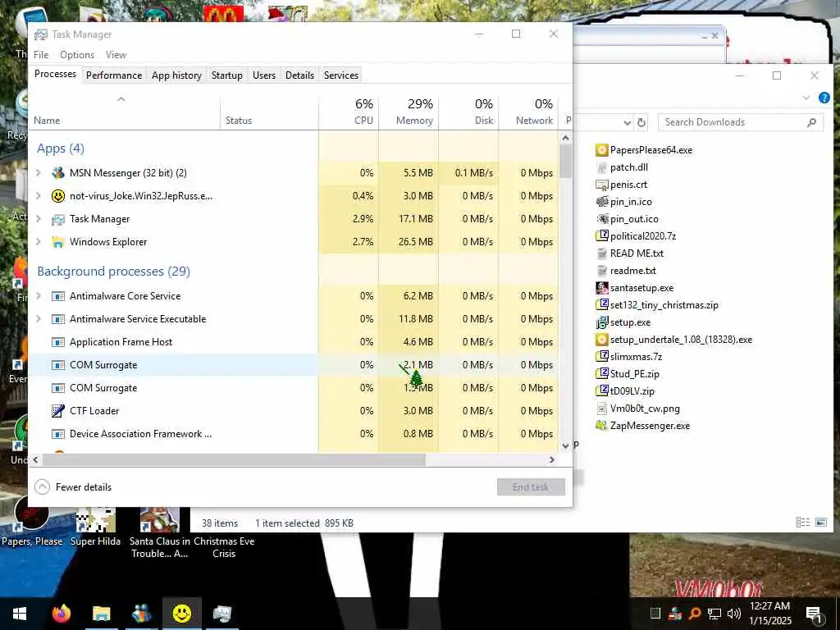Select the MSN Messenger process icon
The height and width of the screenshot is (630, 840).
point(58,173)
